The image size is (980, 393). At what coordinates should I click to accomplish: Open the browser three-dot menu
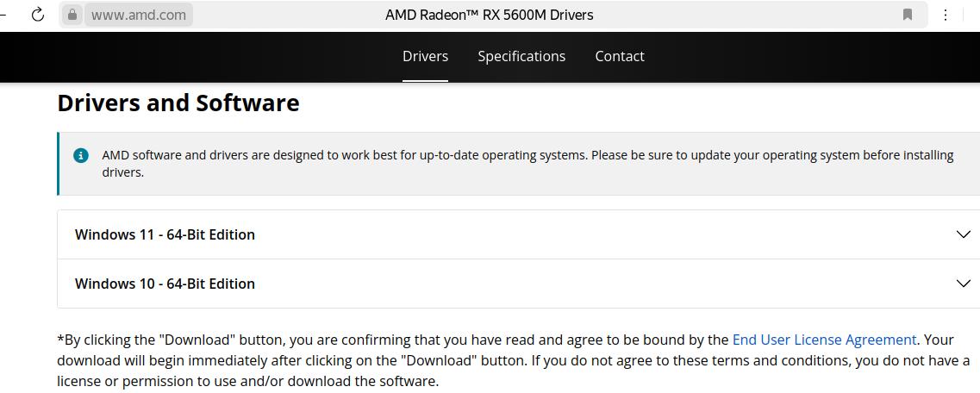pyautogui.click(x=946, y=15)
